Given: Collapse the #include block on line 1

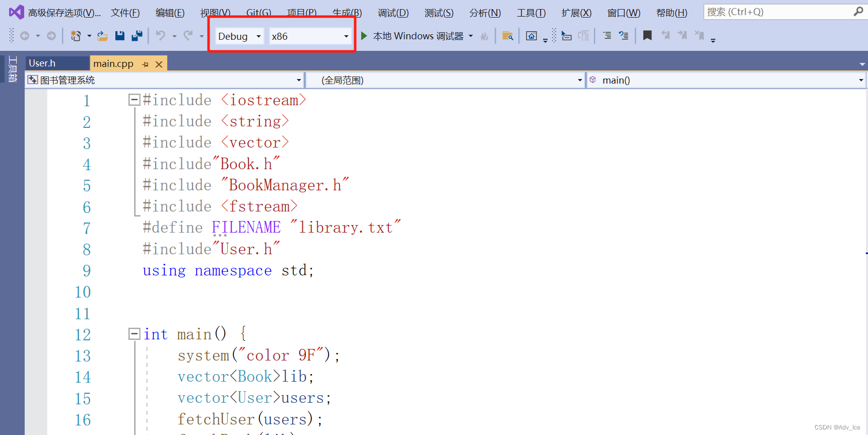Looking at the screenshot, I should click(133, 100).
